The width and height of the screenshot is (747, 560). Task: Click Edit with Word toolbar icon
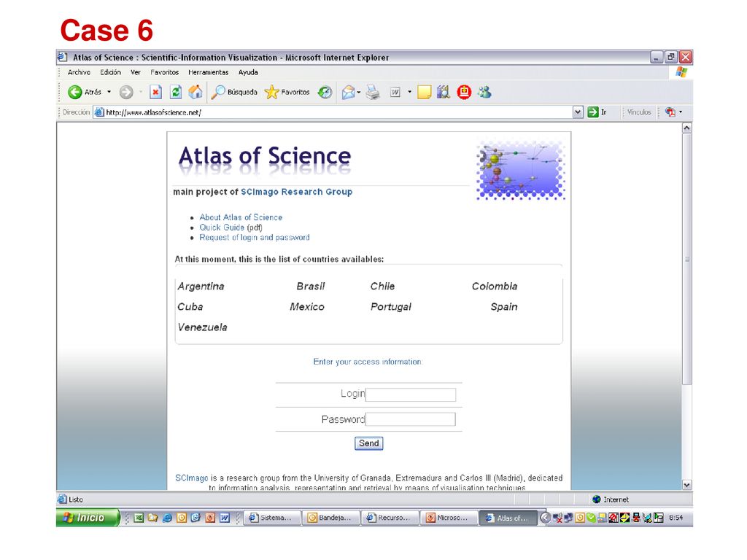point(395,92)
